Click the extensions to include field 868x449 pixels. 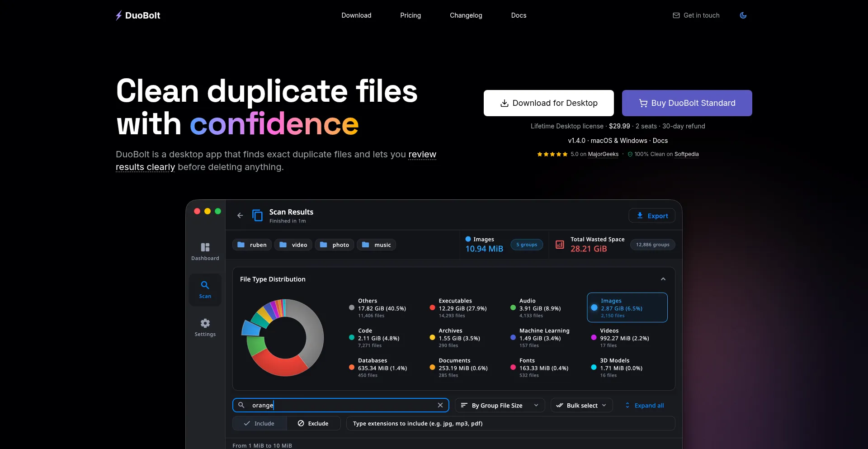tap(510, 423)
